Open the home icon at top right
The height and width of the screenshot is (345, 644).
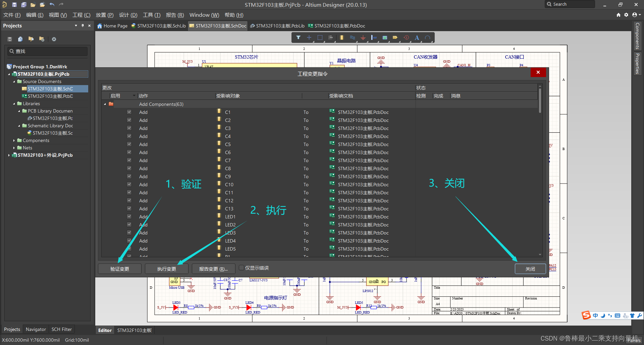pyautogui.click(x=619, y=15)
